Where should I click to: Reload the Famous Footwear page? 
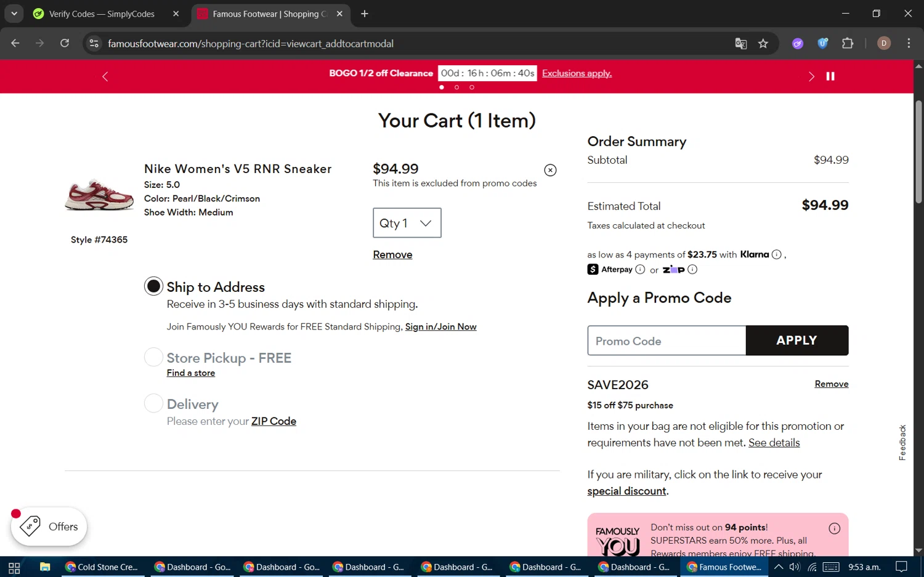pos(65,43)
